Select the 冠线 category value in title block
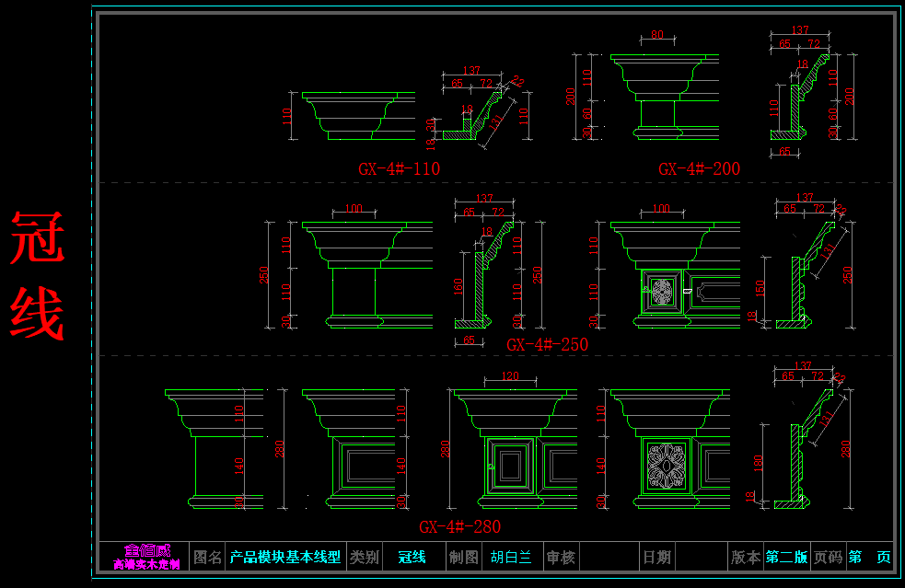 (412, 557)
